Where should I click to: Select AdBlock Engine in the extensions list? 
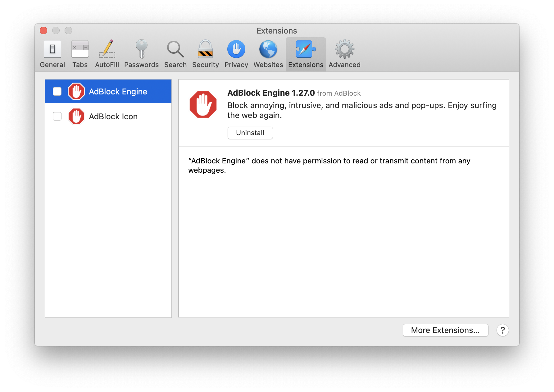coord(118,91)
